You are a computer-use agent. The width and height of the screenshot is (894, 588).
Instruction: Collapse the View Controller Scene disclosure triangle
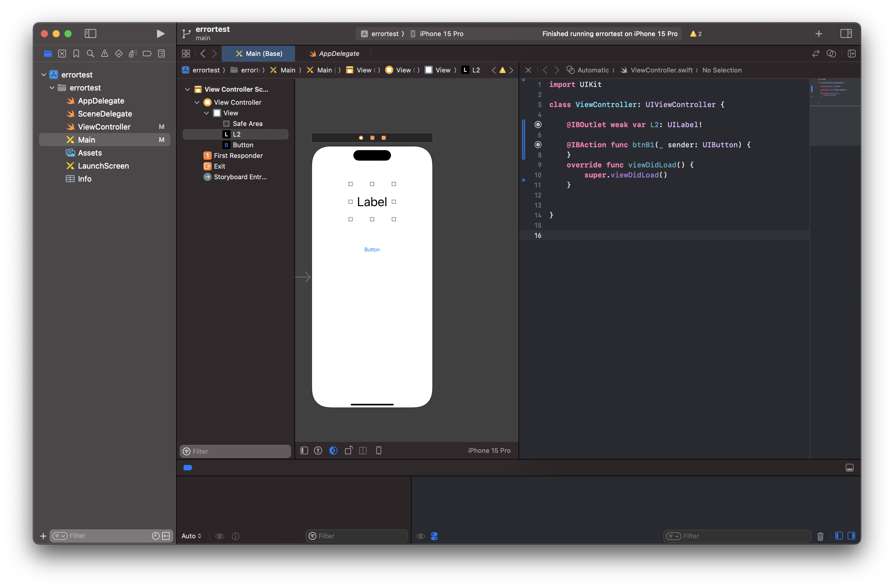187,89
